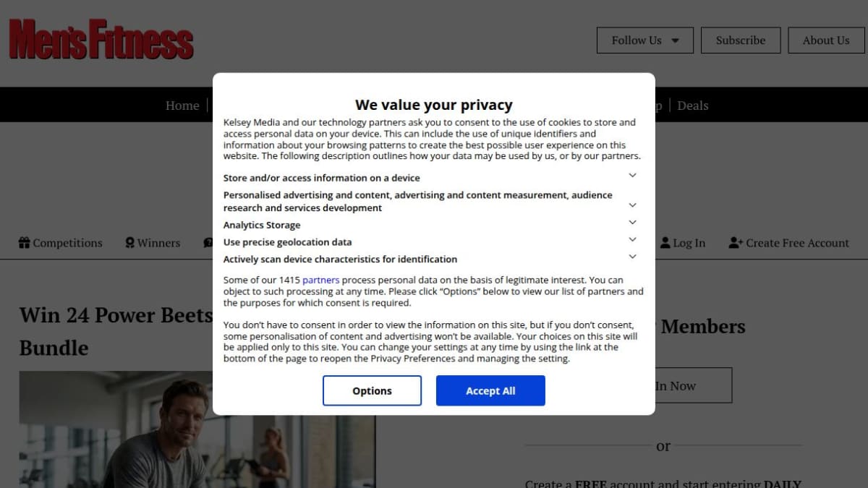
Task: Click the Options button
Action: point(372,390)
